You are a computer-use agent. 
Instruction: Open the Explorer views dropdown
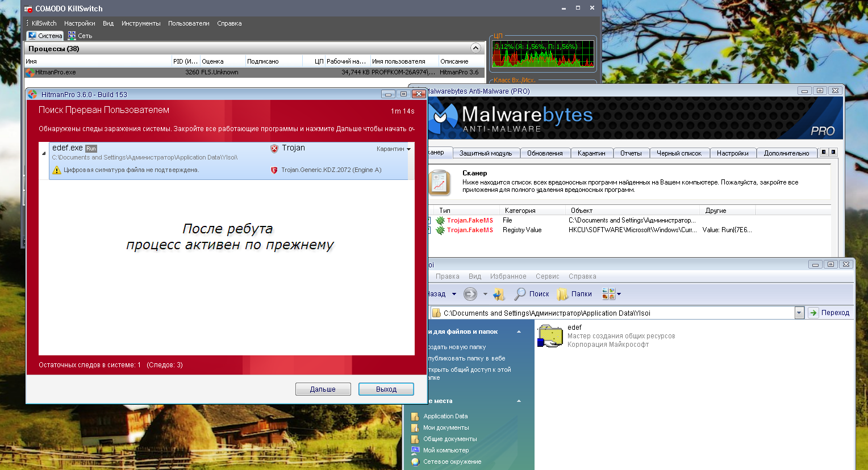point(619,294)
